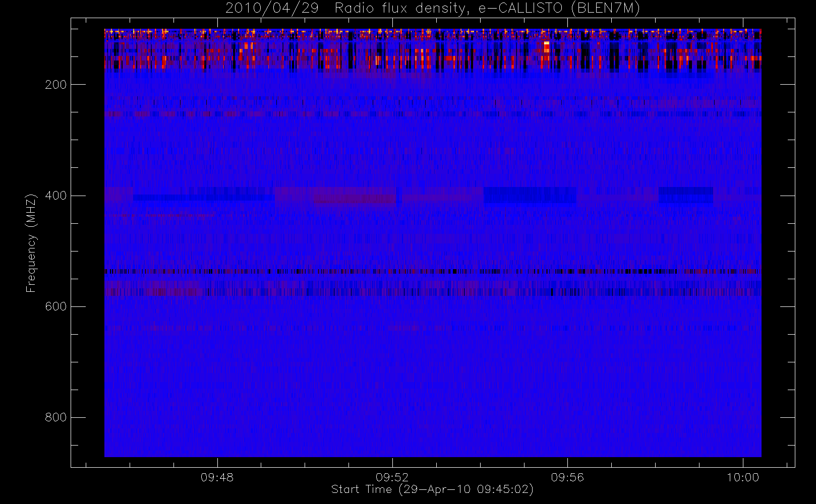Click the 09:52 time tick label
The height and width of the screenshot is (504, 816).
pyautogui.click(x=392, y=477)
